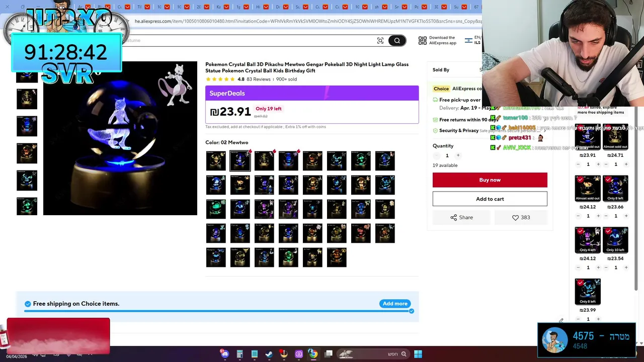Viewport: 644px width, 362px height.
Task: Select the first Pikachu color swatch
Action: 216,160
